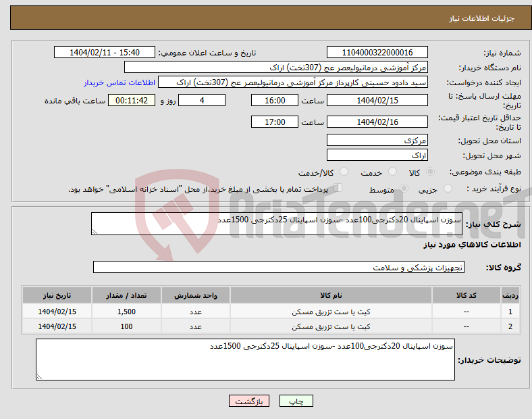Click row 2 date cell 1404/02/15

click(x=57, y=326)
